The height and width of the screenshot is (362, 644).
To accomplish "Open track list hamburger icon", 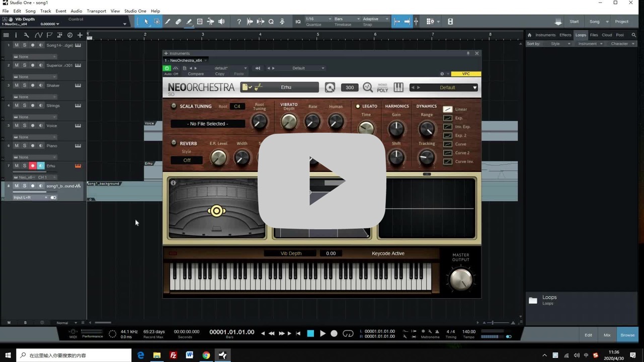I will point(6,35).
